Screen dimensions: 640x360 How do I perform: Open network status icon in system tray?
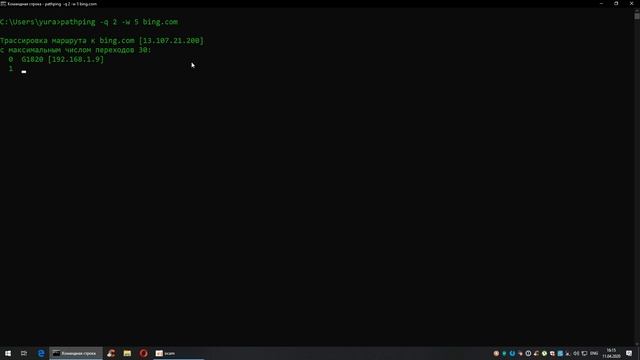pyautogui.click(x=584, y=353)
